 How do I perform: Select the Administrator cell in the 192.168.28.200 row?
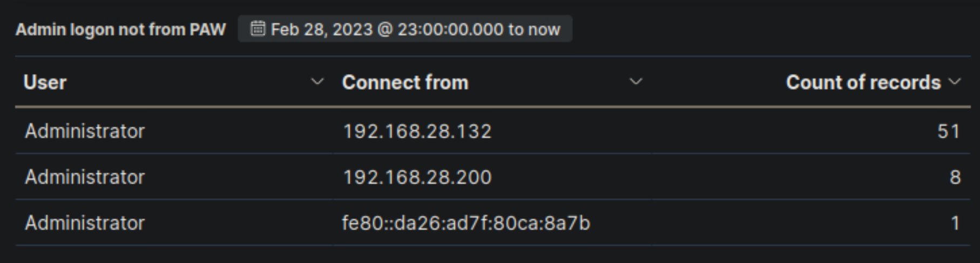click(x=85, y=177)
